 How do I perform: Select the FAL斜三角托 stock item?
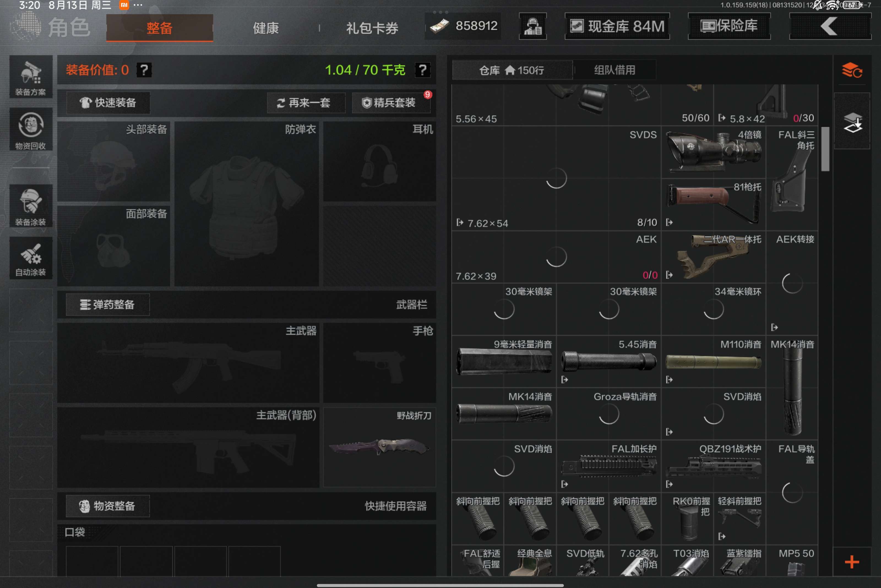point(792,178)
